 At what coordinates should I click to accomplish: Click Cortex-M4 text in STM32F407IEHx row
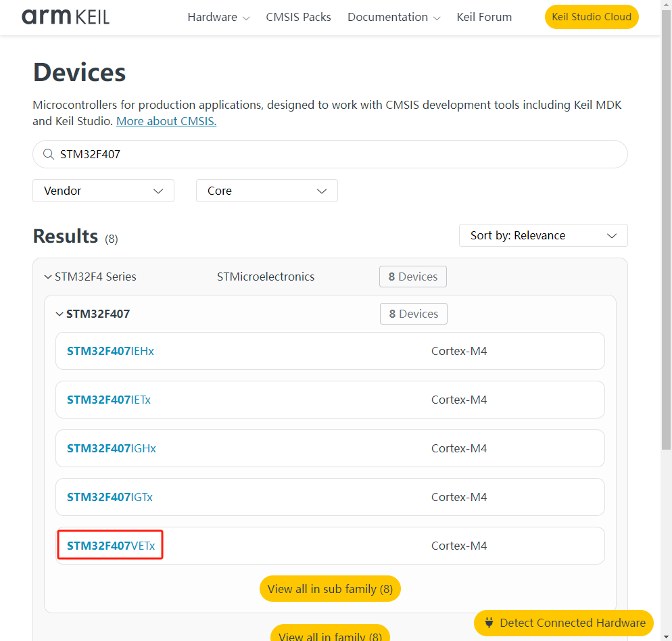458,351
